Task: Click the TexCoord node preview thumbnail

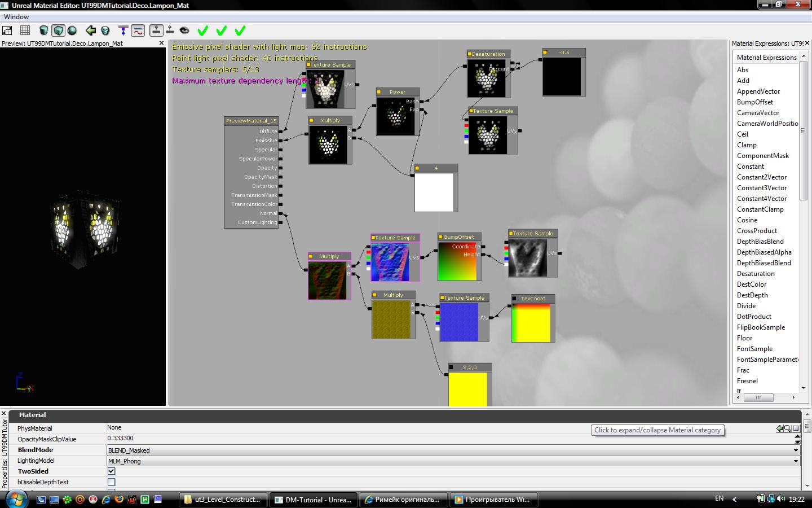Action: click(x=531, y=323)
